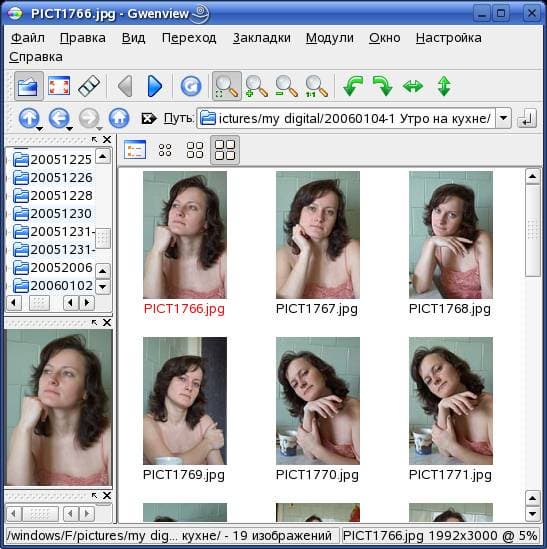Rotate image right
Viewport: 547px width, 549px height.
[x=382, y=86]
